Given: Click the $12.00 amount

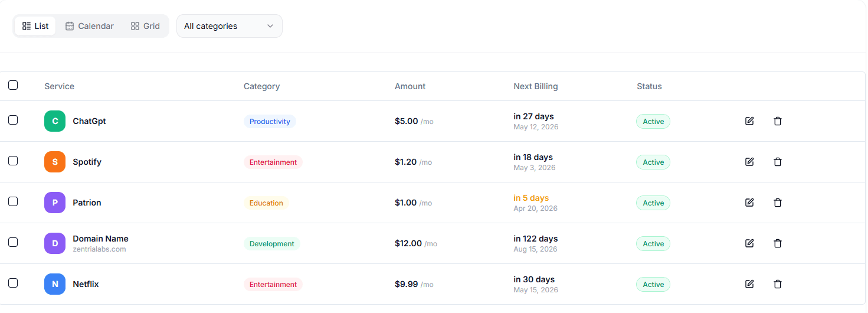Looking at the screenshot, I should [408, 243].
